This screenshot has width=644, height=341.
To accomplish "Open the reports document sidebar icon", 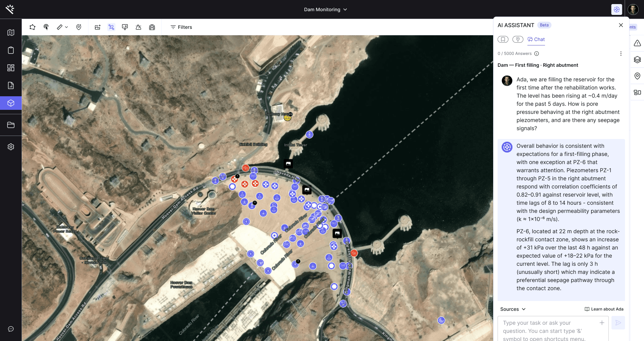I will pos(11,85).
